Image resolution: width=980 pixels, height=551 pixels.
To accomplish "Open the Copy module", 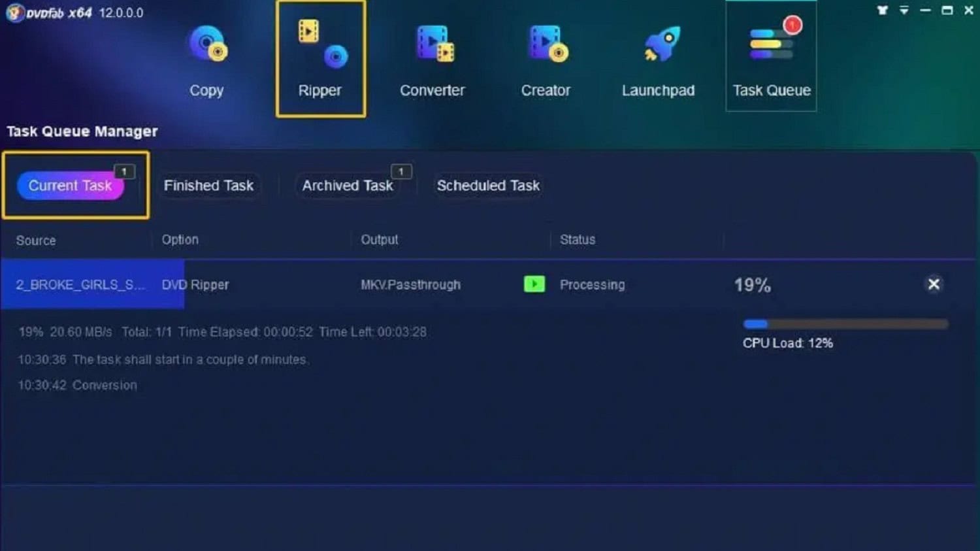I will click(207, 61).
